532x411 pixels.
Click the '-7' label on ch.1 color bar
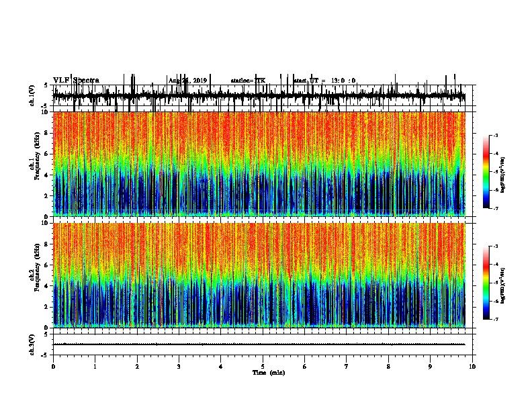tap(495, 208)
